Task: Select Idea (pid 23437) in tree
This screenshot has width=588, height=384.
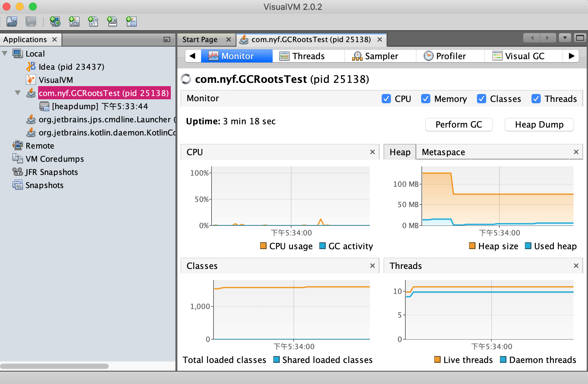Action: coord(71,67)
